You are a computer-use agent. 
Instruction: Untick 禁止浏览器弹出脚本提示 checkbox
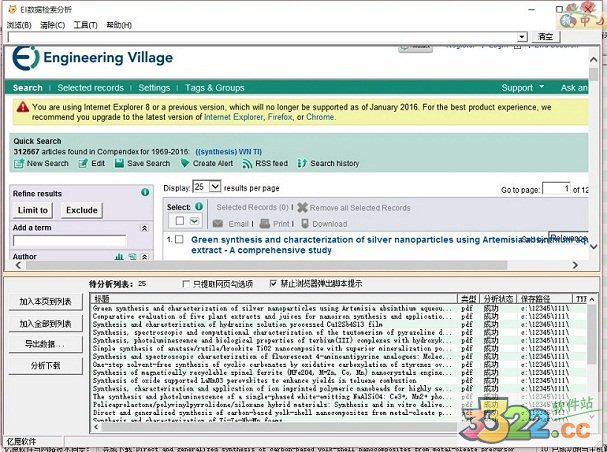click(273, 284)
